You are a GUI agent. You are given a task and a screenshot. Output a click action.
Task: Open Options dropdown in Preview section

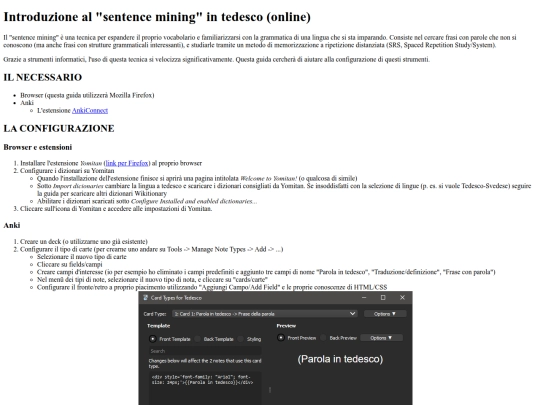381,338
